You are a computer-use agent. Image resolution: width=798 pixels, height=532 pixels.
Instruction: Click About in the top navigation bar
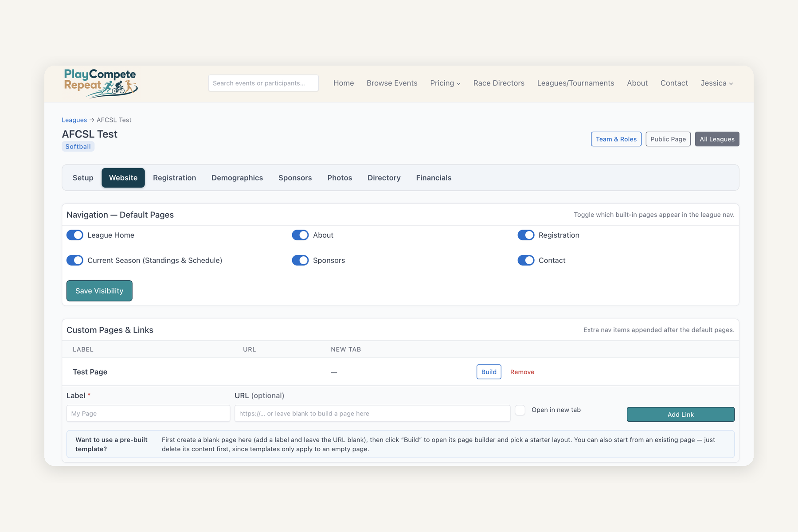click(637, 83)
